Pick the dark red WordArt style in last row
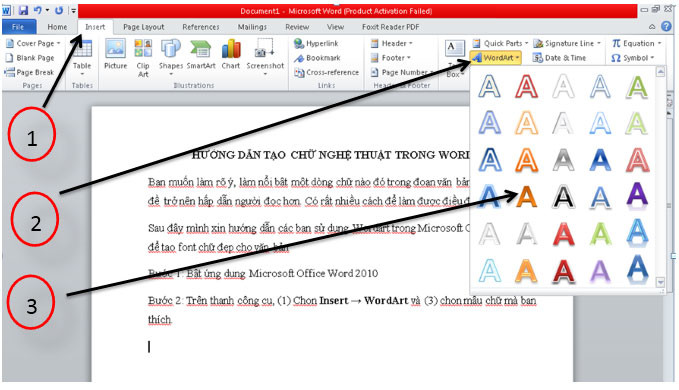The width and height of the screenshot is (679, 390). click(x=563, y=271)
